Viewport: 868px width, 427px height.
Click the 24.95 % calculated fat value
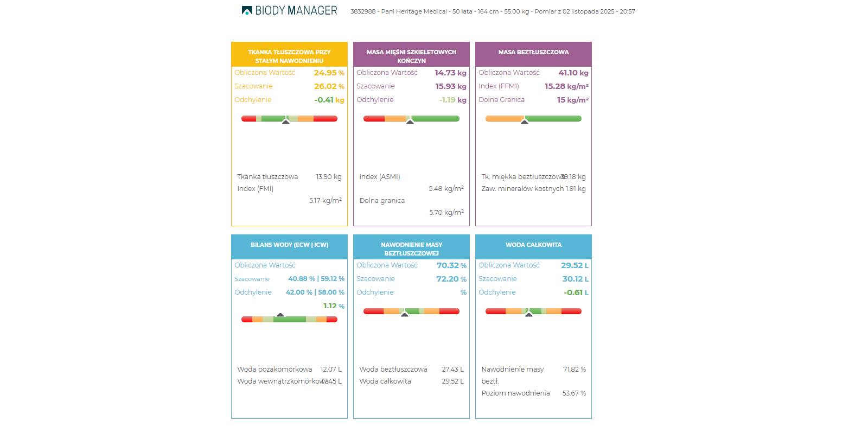click(x=329, y=73)
